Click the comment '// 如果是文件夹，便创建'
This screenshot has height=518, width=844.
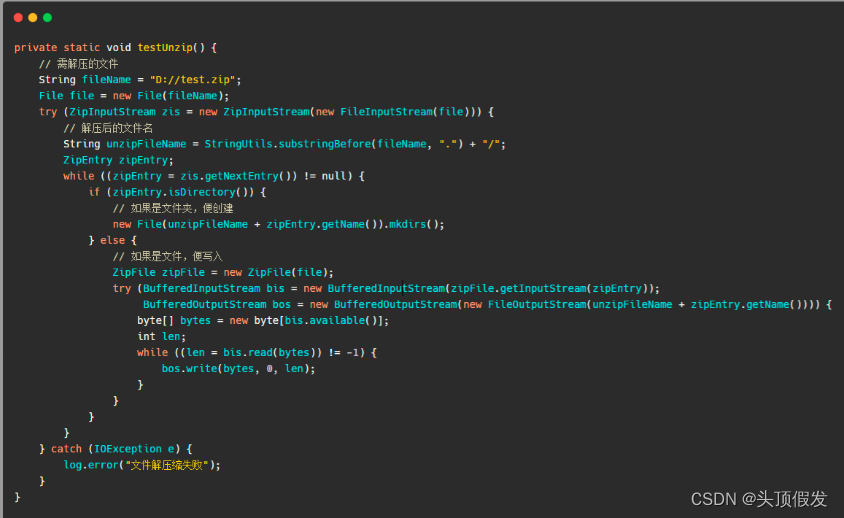coord(173,208)
